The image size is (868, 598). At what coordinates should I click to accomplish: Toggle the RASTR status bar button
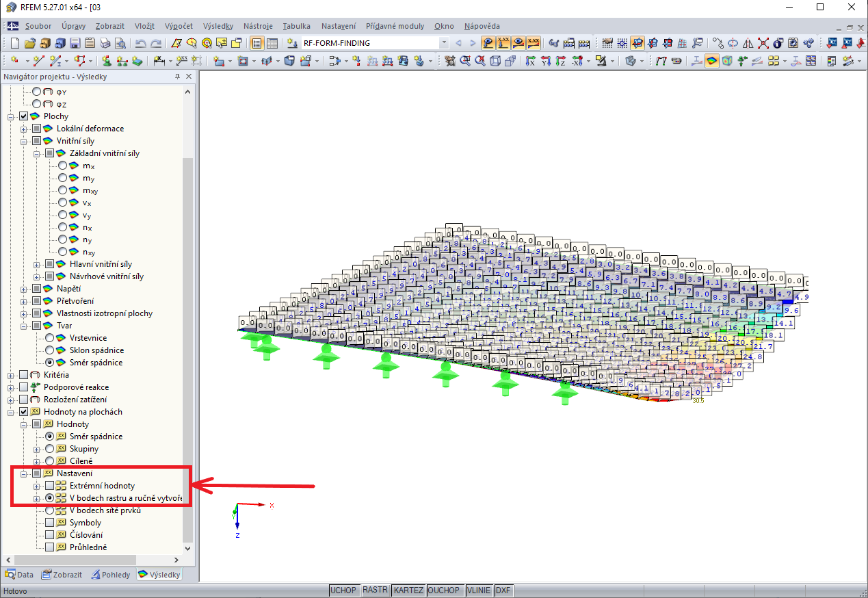375,590
